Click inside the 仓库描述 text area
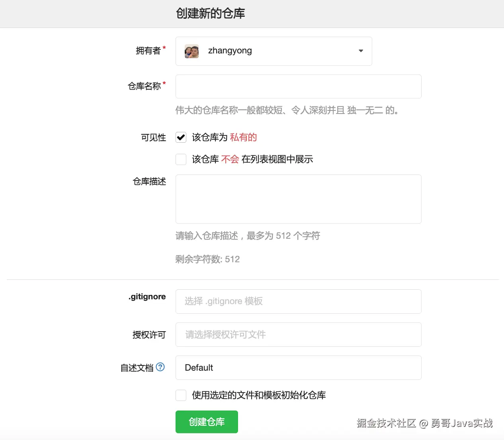Screen dimensions: 504x440 point(298,199)
